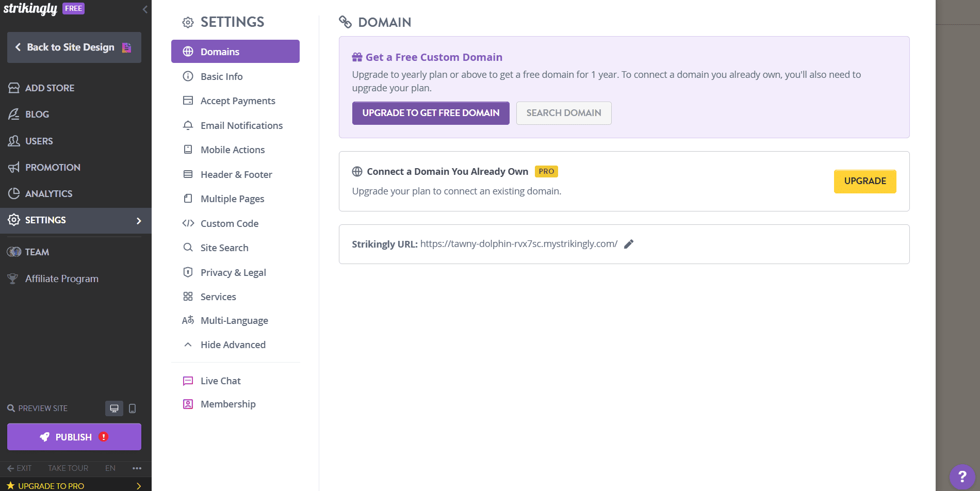The image size is (980, 491).
Task: Switch to desktop preview icon
Action: tap(114, 408)
